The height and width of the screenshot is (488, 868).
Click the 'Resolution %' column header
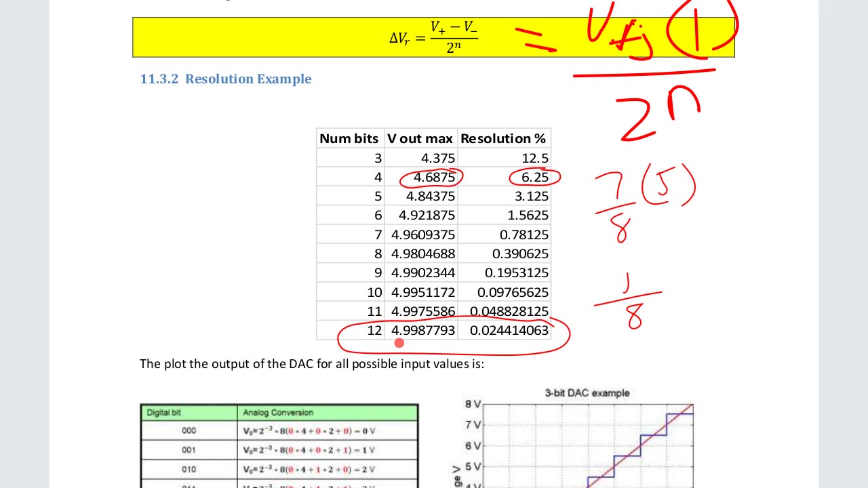(503, 138)
